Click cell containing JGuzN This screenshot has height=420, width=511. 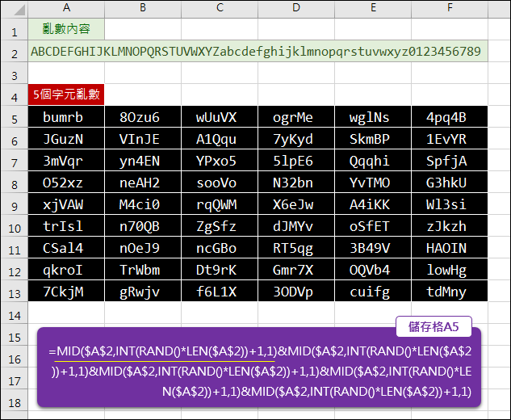point(66,138)
